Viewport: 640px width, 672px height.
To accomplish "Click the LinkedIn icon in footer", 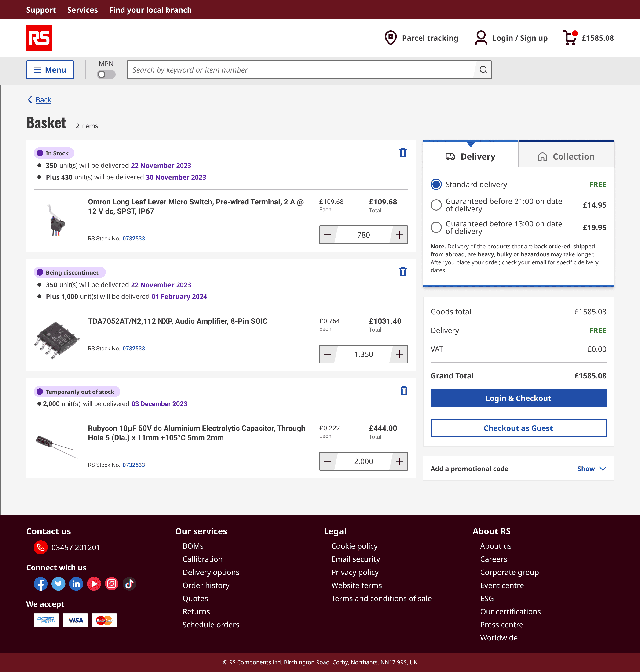I will click(x=76, y=584).
